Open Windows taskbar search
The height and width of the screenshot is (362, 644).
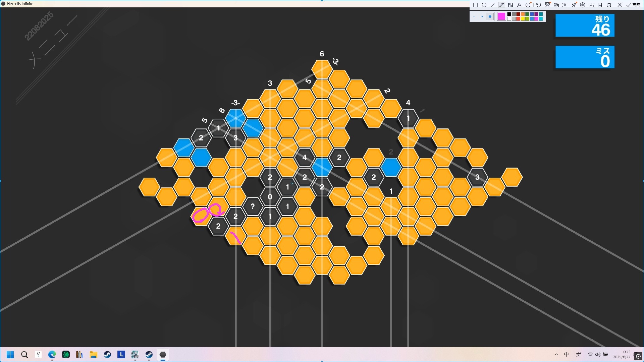click(x=24, y=355)
